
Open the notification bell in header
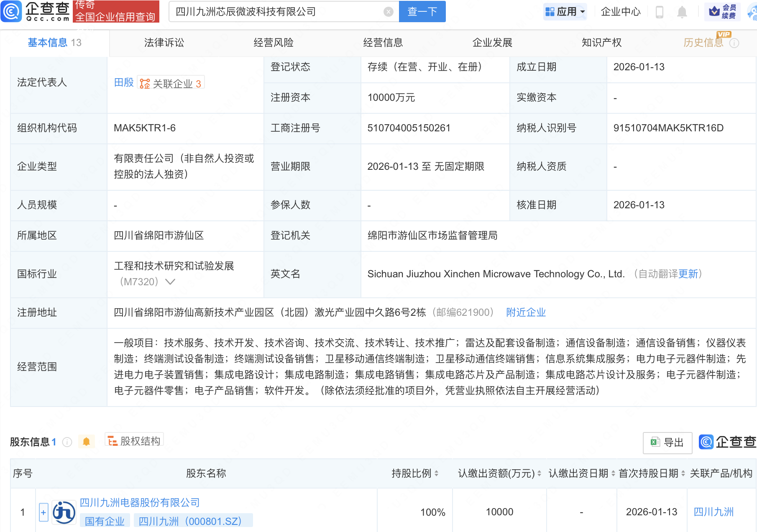click(x=682, y=12)
